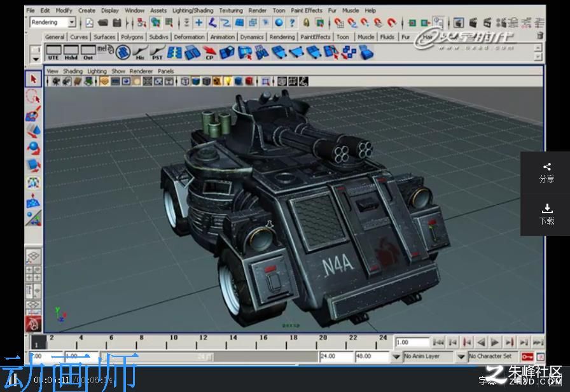Screen dimensions: 570x392
Task: Open the File menu
Action: [31, 11]
